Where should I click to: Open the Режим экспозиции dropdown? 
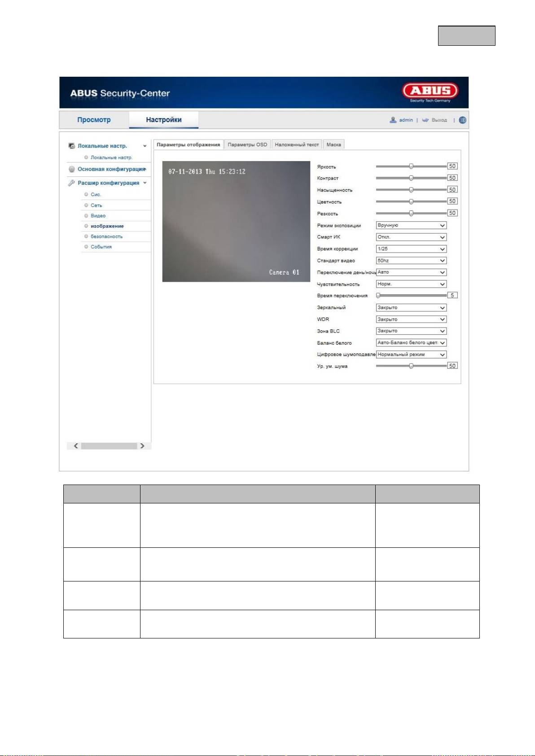point(411,225)
